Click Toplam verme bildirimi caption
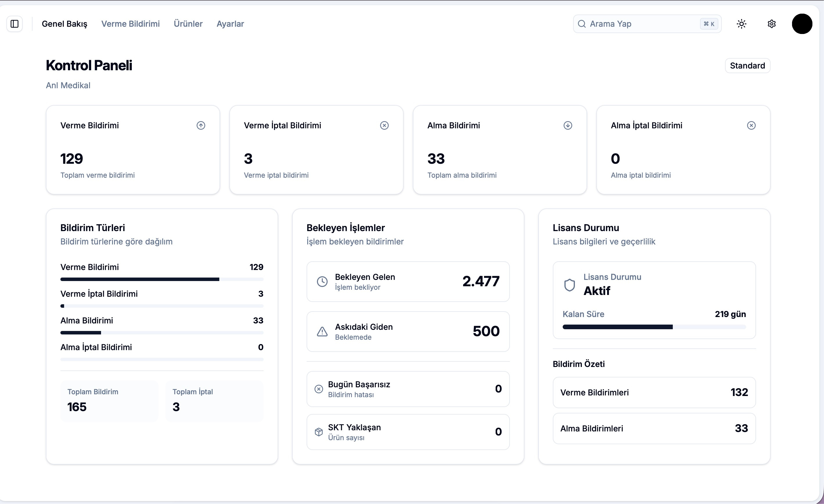The width and height of the screenshot is (824, 504). (98, 175)
